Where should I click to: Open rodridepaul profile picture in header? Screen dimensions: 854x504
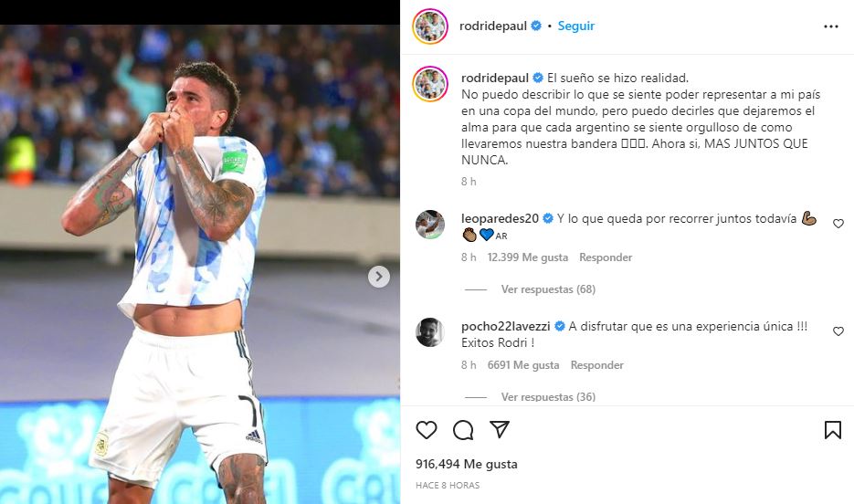pyautogui.click(x=430, y=26)
